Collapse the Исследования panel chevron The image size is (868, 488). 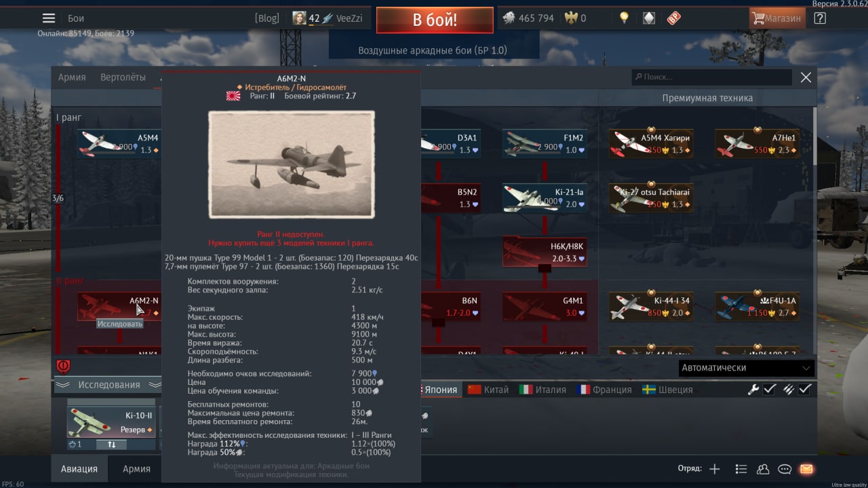(x=62, y=385)
